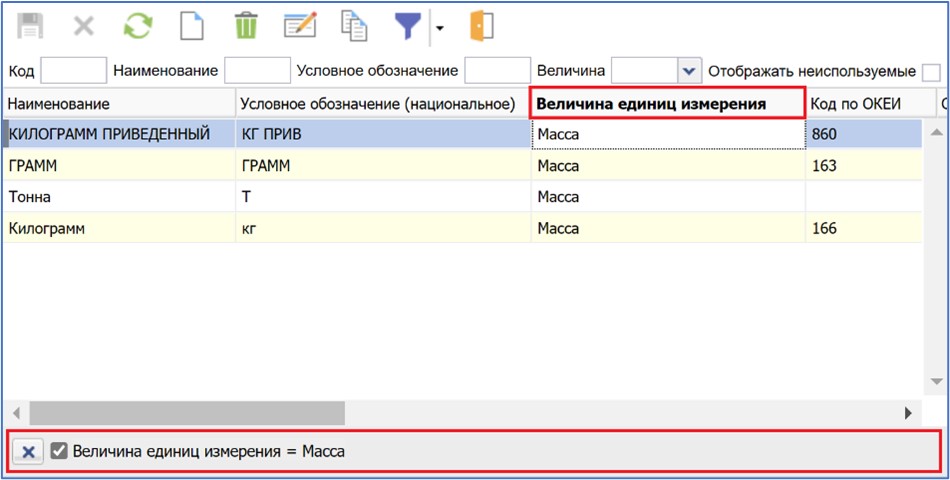Click the gray X cancel icon

(x=84, y=27)
